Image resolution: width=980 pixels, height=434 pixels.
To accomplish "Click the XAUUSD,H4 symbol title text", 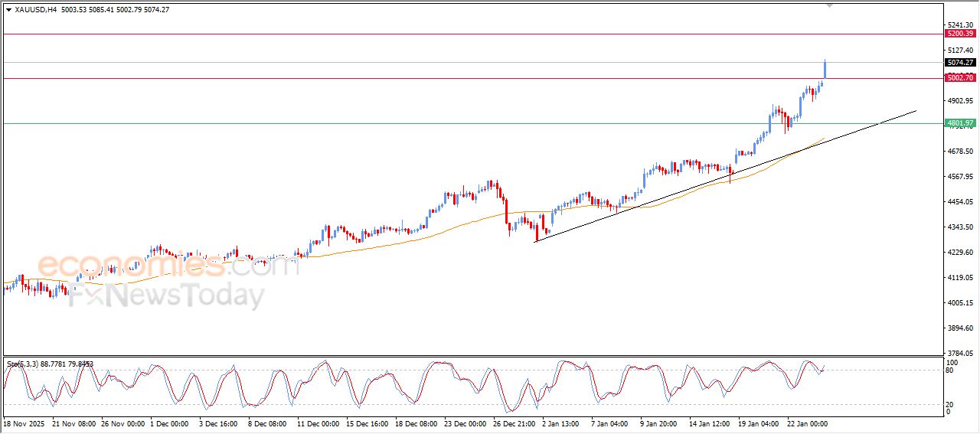I will (x=36, y=9).
